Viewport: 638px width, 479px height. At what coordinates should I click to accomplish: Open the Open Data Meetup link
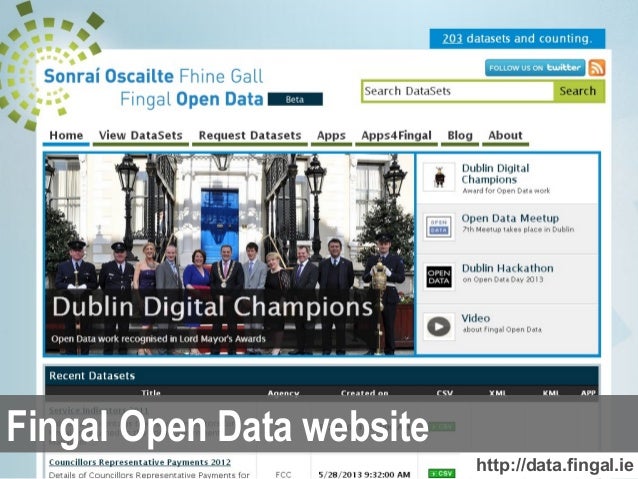click(x=510, y=218)
